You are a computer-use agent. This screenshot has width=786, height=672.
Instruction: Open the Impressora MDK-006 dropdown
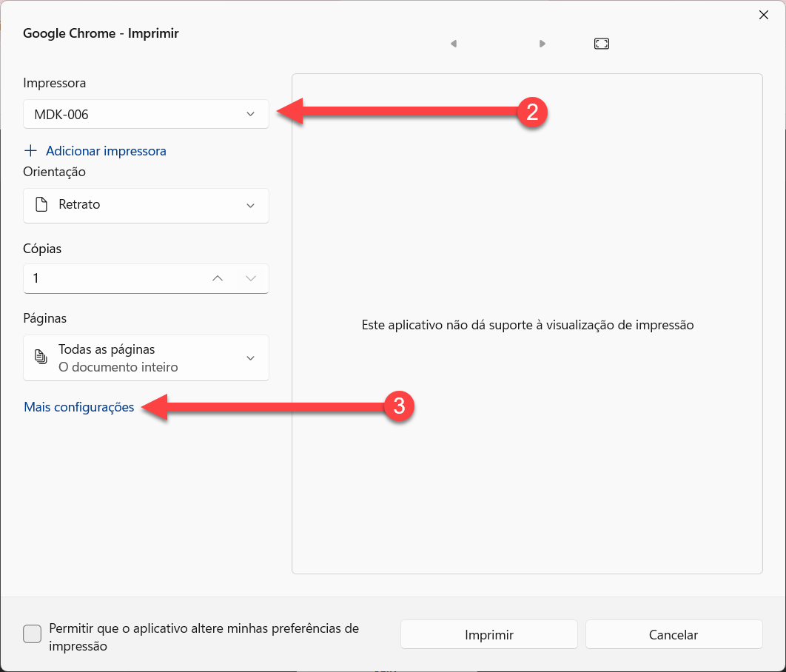tap(146, 114)
